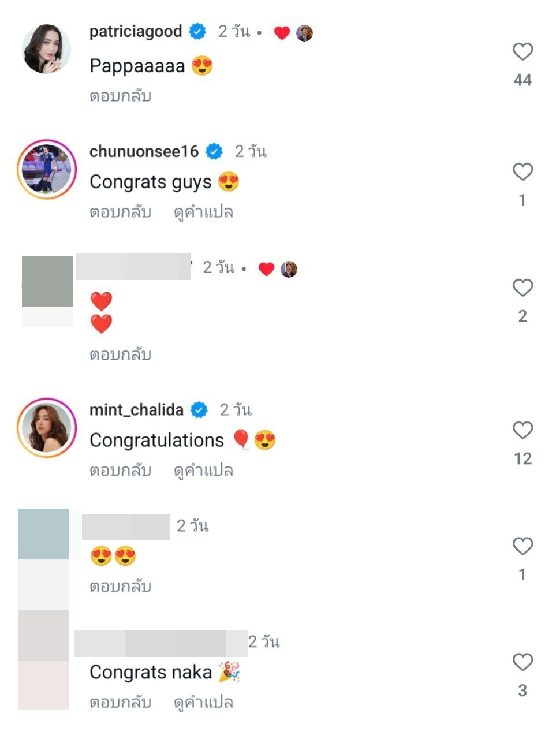The image size is (560, 739).
Task: Open mint_chalida's profile picture
Action: click(x=46, y=426)
